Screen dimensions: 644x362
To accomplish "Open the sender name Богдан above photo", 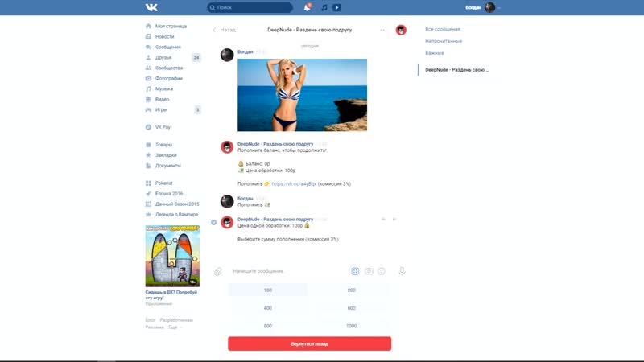I will 246,51.
